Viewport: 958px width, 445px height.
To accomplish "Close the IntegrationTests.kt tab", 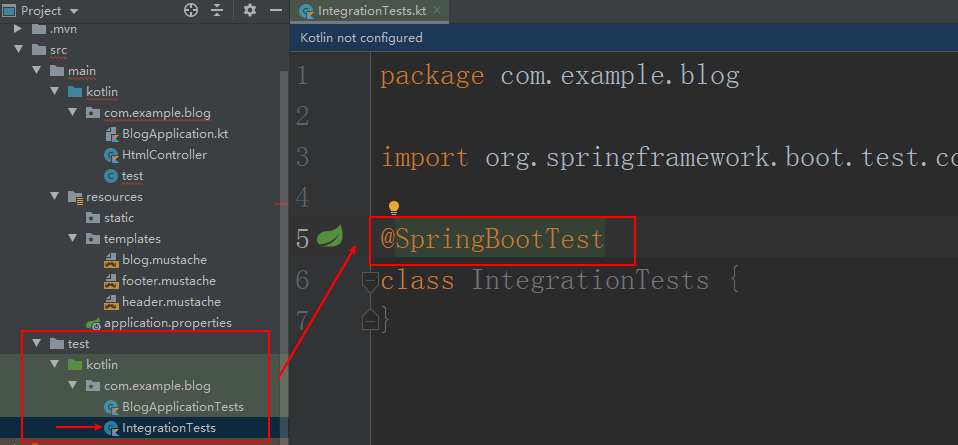I will [x=436, y=10].
